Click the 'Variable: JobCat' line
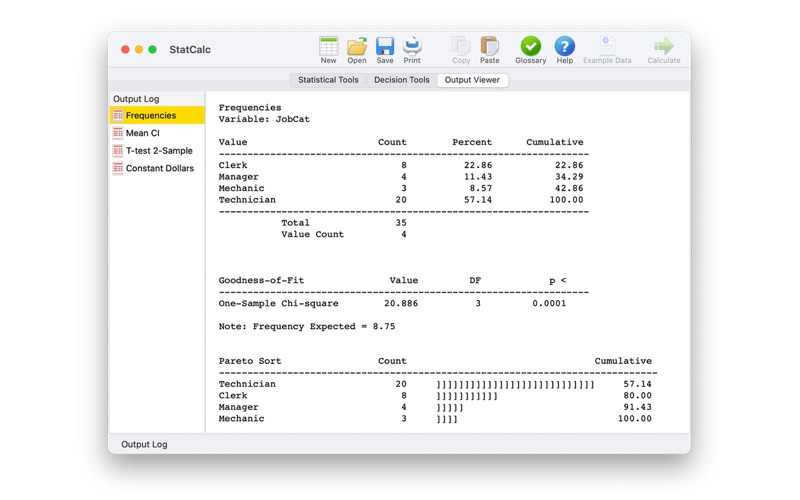The width and height of the screenshot is (800, 500). 264,119
